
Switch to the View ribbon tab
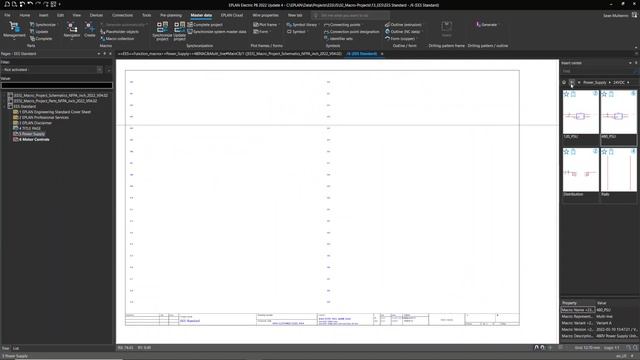point(77,15)
